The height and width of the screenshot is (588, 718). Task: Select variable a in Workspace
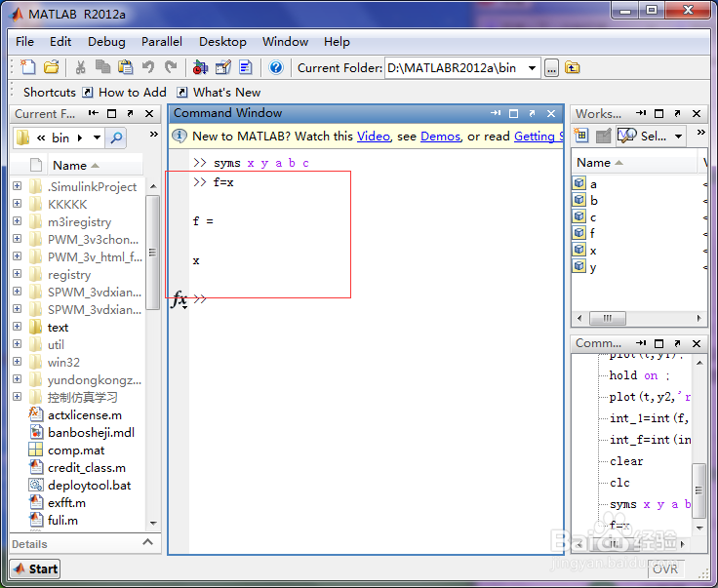593,184
